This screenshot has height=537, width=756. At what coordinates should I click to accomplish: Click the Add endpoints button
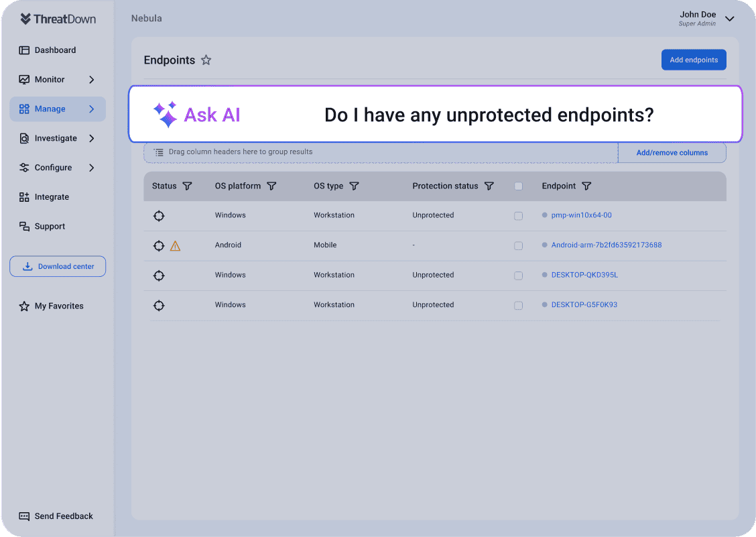coord(694,60)
